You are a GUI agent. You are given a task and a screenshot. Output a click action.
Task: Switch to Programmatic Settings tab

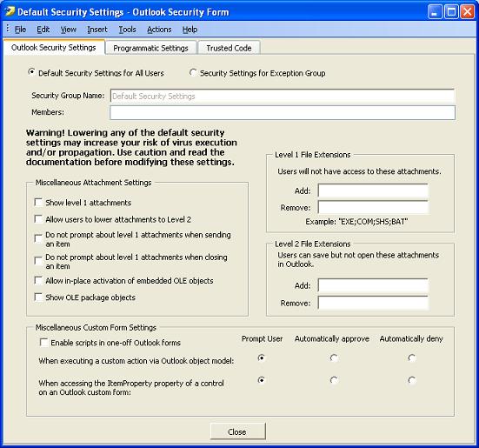(x=150, y=48)
